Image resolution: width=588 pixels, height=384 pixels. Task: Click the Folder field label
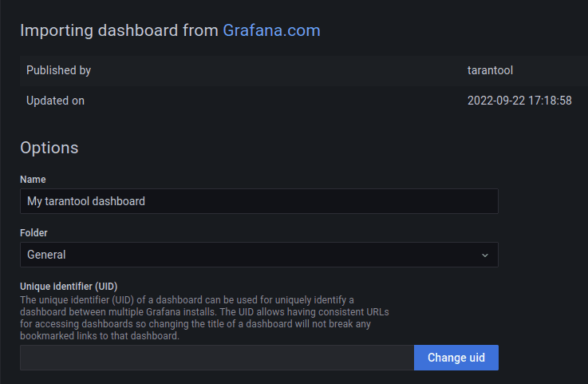pos(34,233)
